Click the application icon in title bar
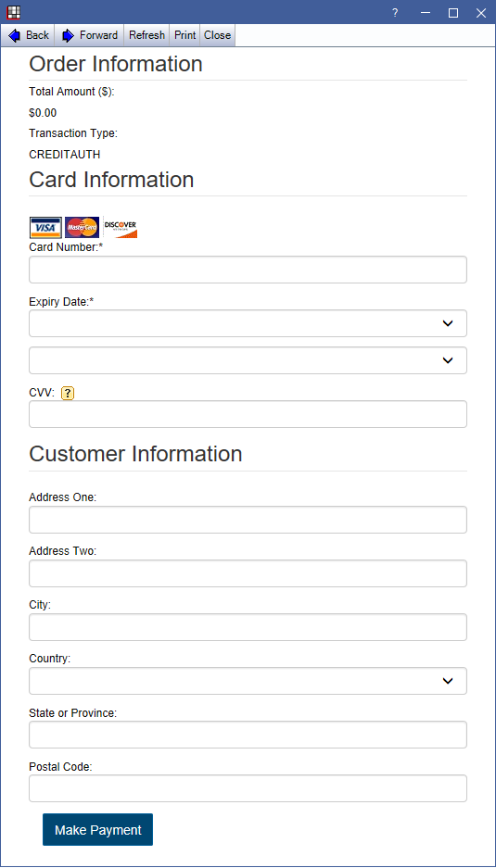The height and width of the screenshot is (868, 496). [13, 12]
